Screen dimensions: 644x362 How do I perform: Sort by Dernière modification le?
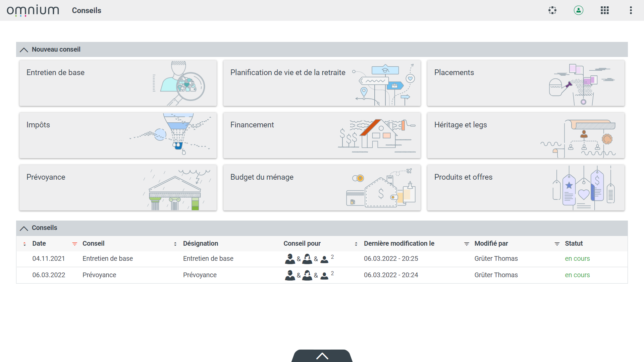click(356, 244)
